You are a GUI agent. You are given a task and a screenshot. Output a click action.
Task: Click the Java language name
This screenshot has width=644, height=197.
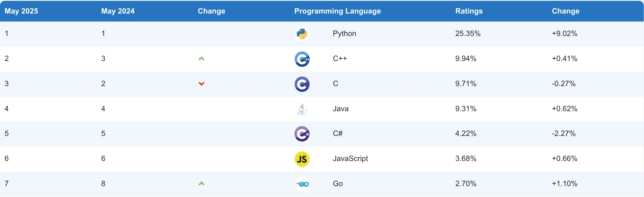(341, 109)
